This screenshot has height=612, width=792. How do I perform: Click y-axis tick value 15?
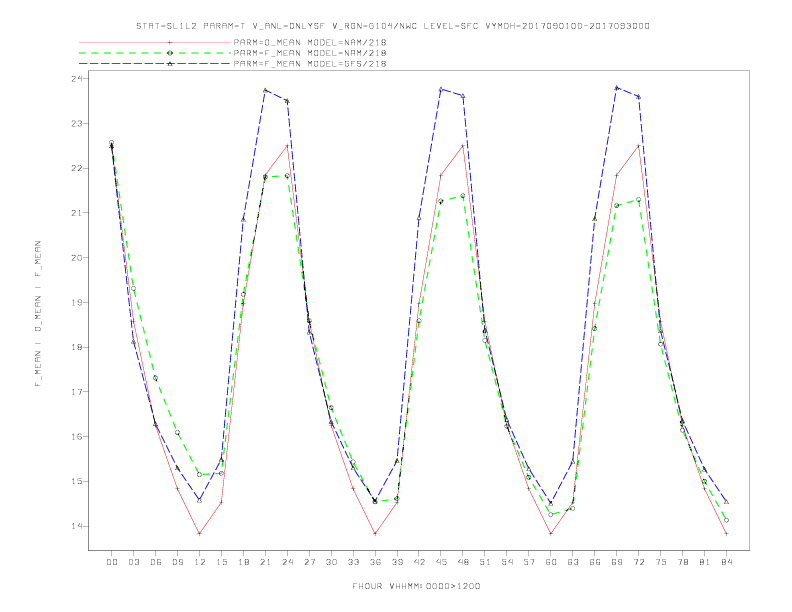pos(77,481)
